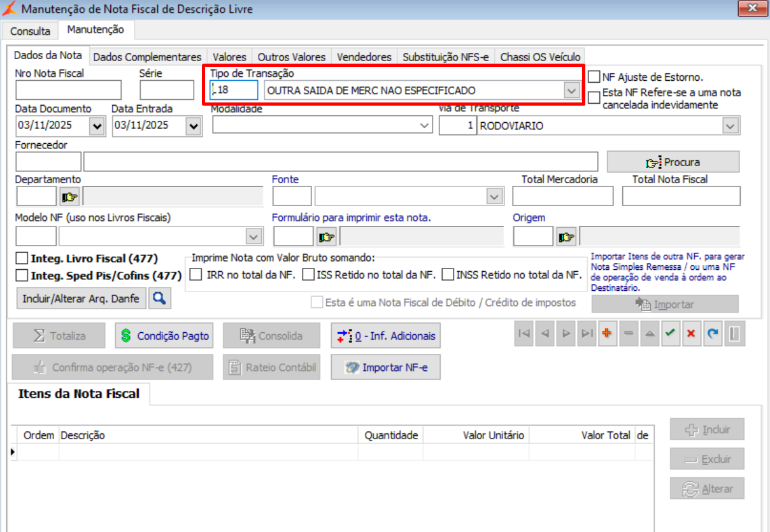Click grayed Importar button under import note
This screenshot has height=532, width=770.
point(665,304)
